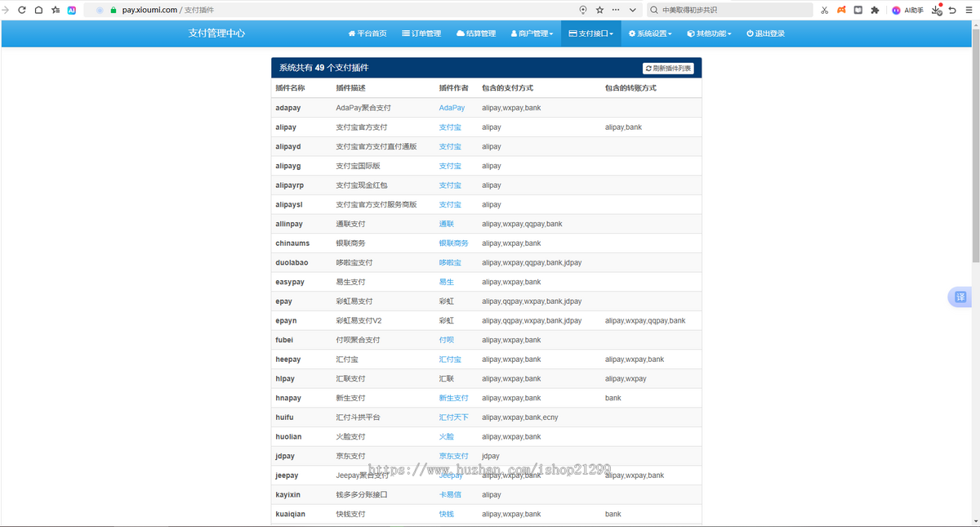
Task: Open the 通联 author link
Action: coord(446,224)
